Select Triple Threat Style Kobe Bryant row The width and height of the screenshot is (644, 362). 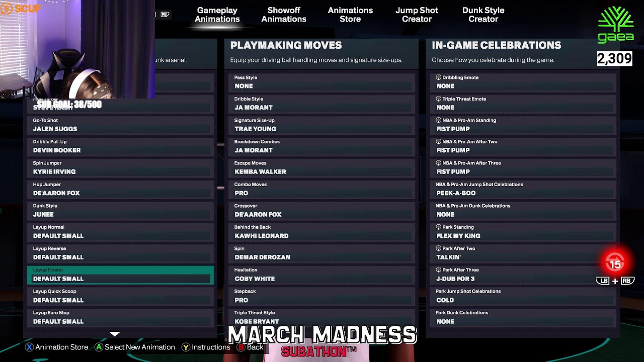coord(322,318)
